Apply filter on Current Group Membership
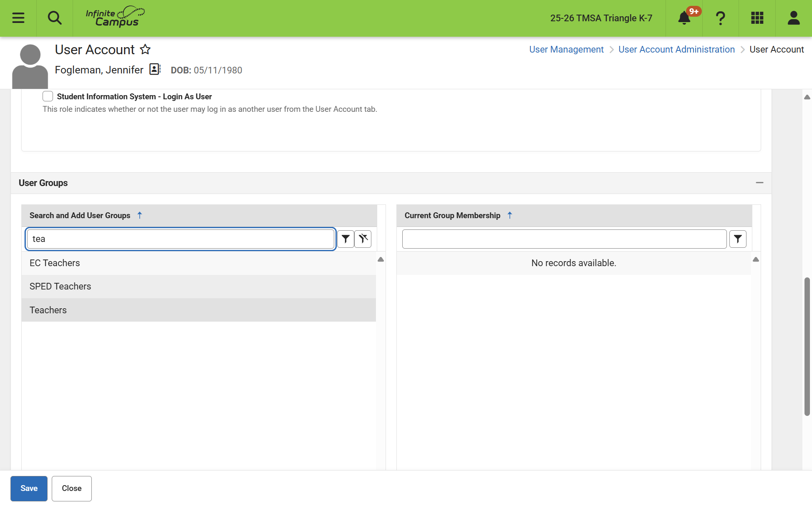812x506 pixels. tap(738, 239)
